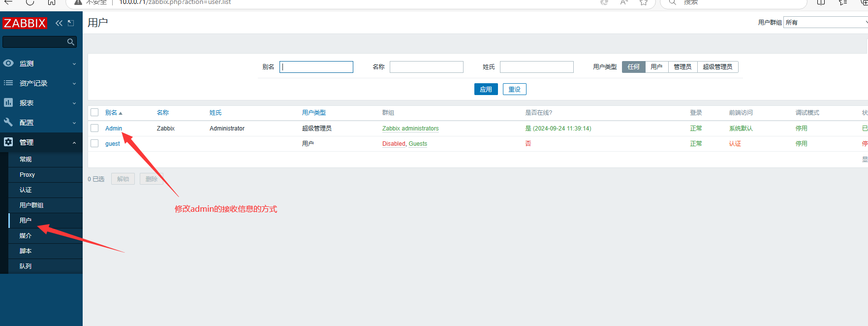Click the read aloud icon in address bar
The width and height of the screenshot is (868, 326).
tap(624, 2)
